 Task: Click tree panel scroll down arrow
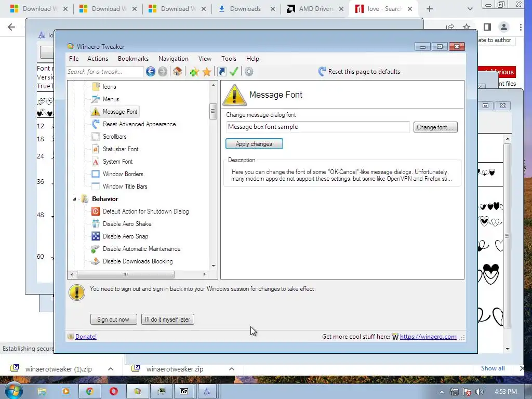point(214,265)
